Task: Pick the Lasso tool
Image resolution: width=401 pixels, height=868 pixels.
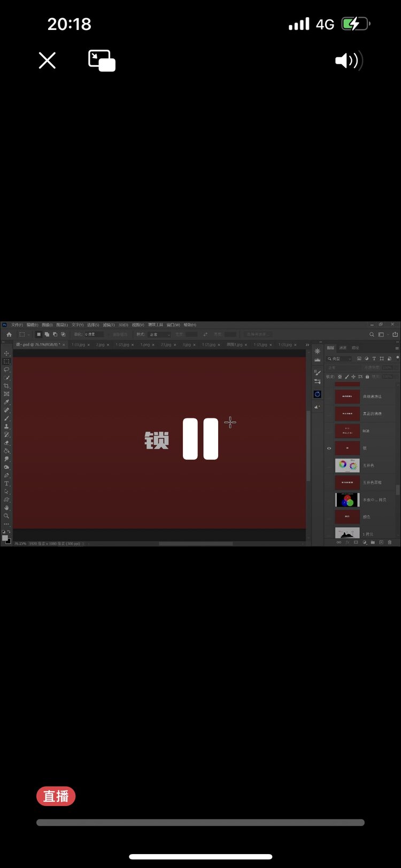Action: [6, 369]
